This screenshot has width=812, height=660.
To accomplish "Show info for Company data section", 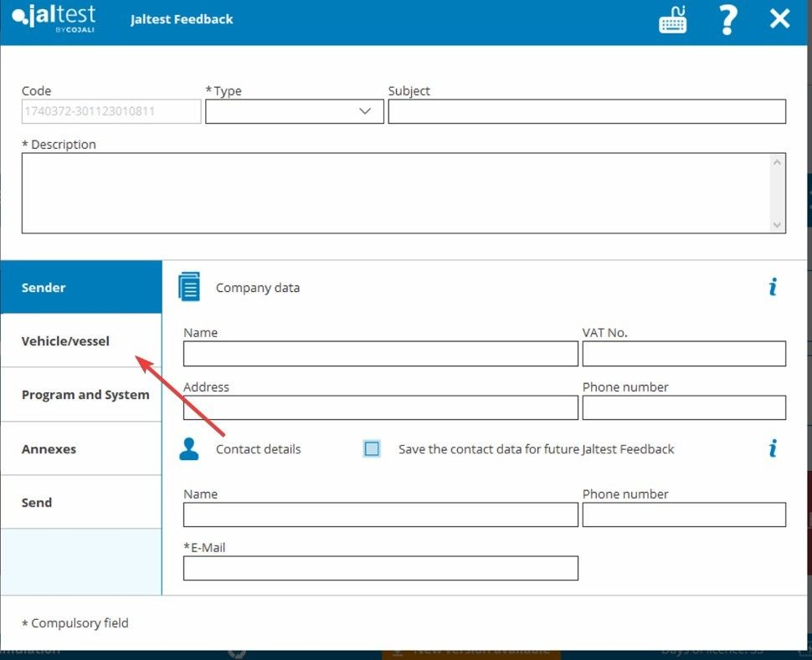I will [773, 287].
